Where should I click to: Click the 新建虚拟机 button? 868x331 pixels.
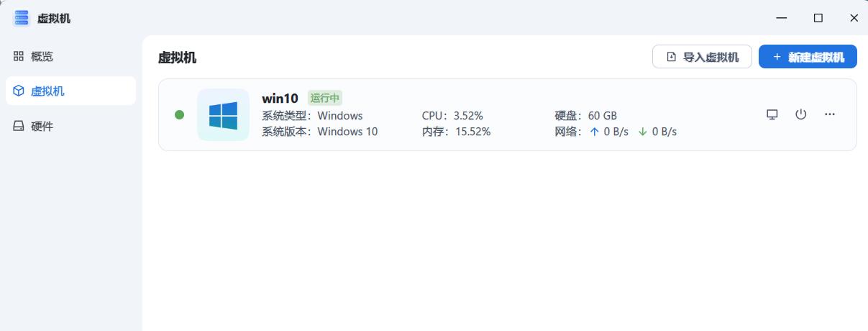(x=808, y=57)
